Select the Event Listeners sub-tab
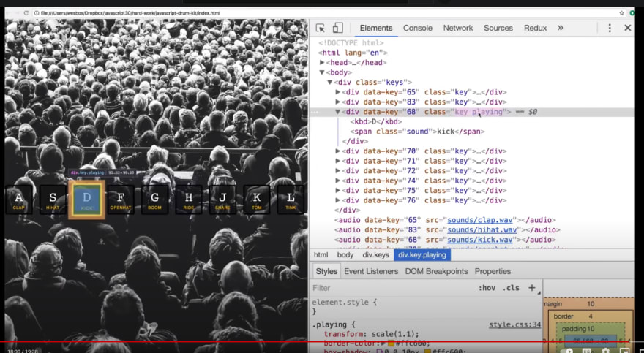 (371, 271)
